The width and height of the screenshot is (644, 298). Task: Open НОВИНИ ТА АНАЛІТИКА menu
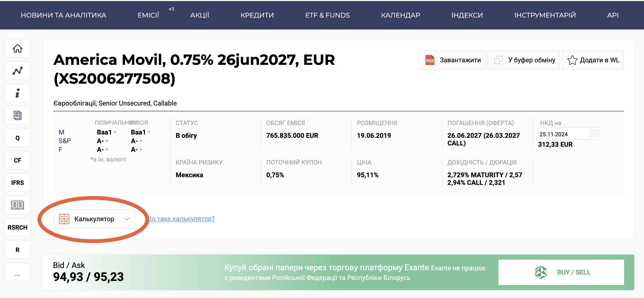[64, 15]
